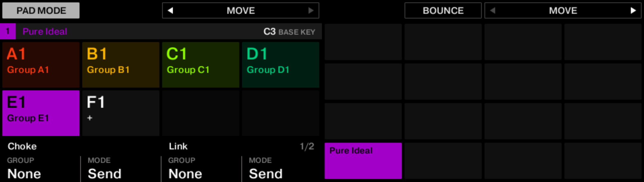This screenshot has width=644, height=182.
Task: Click the Link section label
Action: pyautogui.click(x=178, y=146)
